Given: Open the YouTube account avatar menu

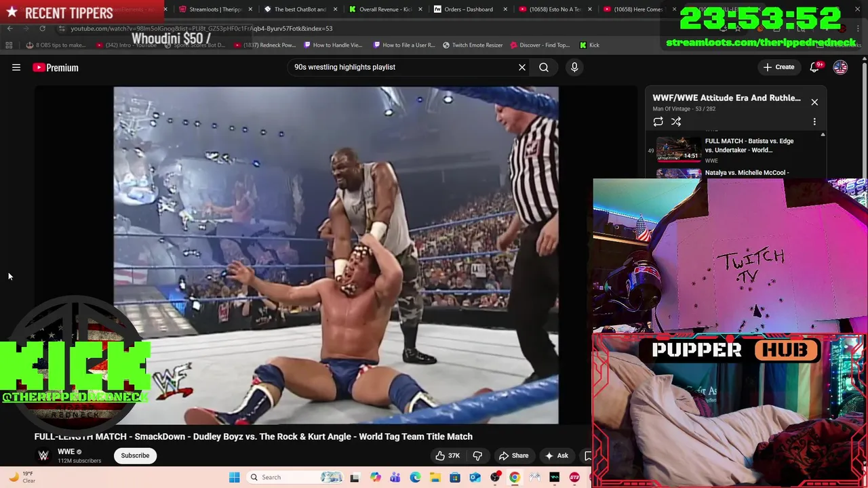Looking at the screenshot, I should 840,67.
